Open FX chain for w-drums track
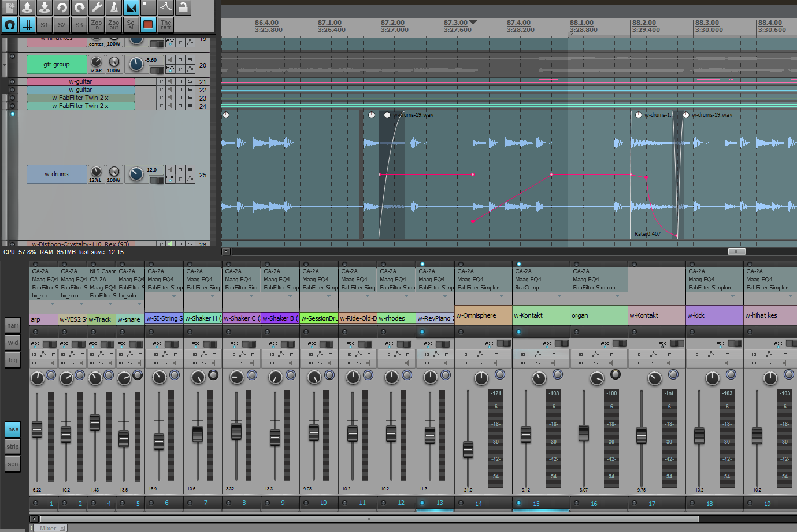This screenshot has width=797, height=532. pos(170,178)
